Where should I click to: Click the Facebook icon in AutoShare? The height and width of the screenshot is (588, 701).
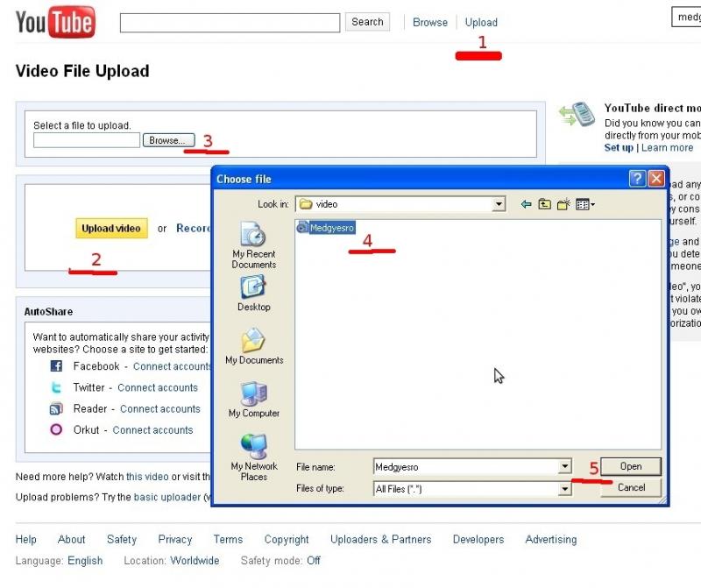[56, 365]
